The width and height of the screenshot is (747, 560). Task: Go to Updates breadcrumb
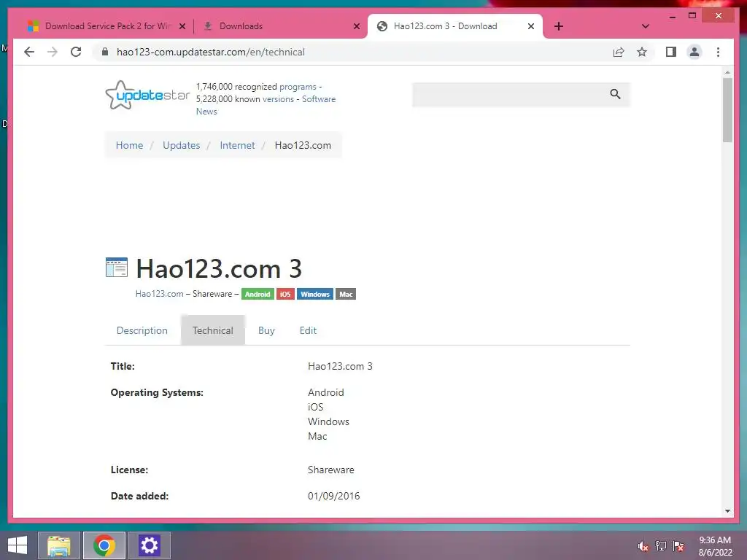click(x=181, y=145)
